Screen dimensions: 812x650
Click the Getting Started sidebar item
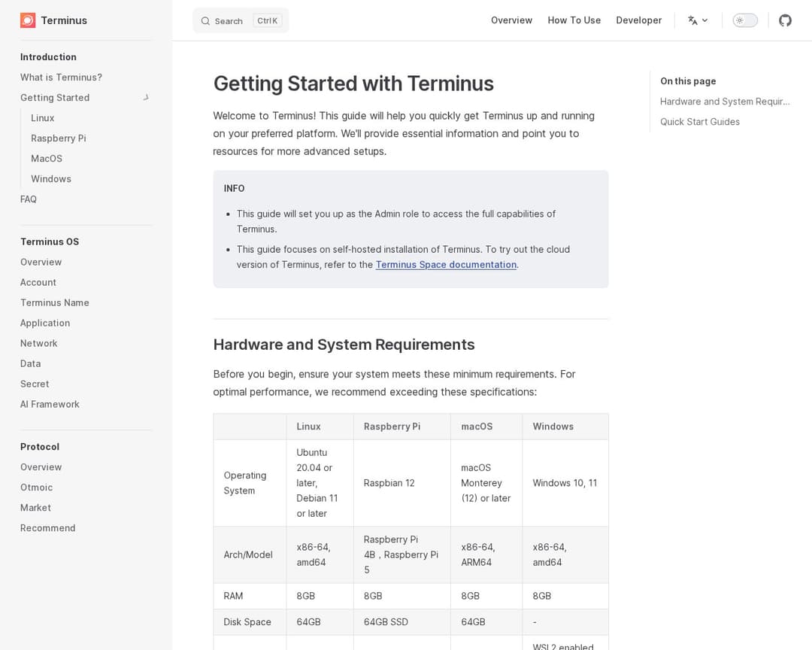pos(55,98)
